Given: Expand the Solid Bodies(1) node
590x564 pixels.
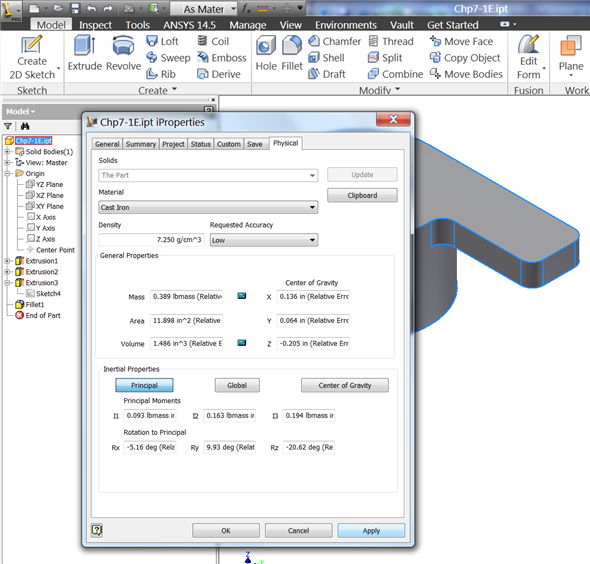Looking at the screenshot, I should click(7, 152).
